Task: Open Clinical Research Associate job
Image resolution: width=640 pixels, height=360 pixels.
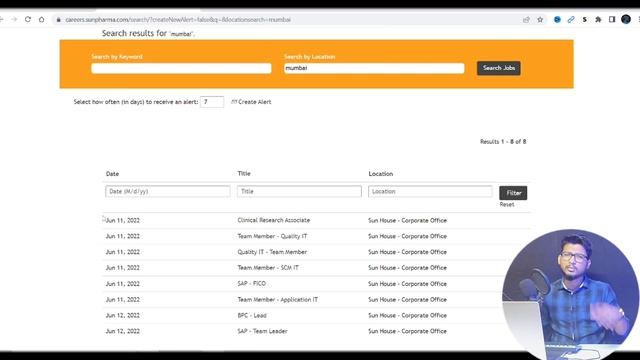Action: 273,220
